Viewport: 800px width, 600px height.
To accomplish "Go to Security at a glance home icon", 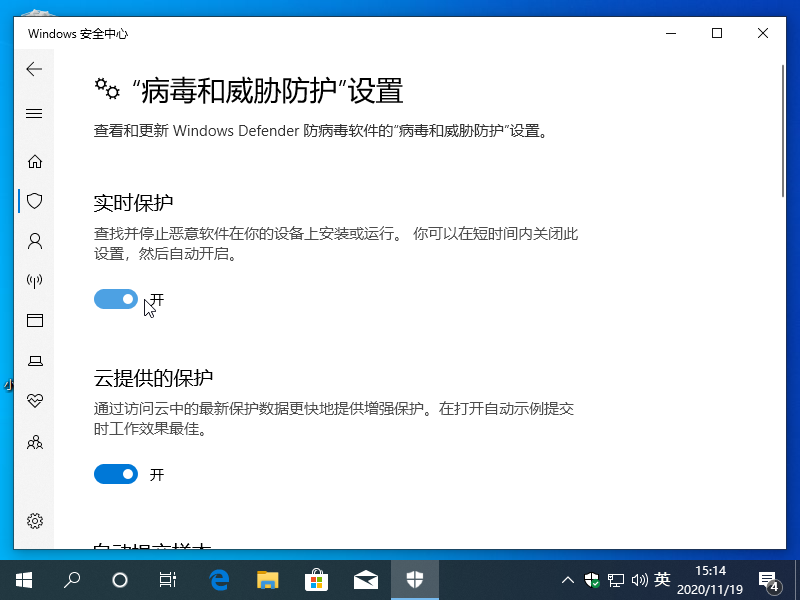I will click(34, 161).
